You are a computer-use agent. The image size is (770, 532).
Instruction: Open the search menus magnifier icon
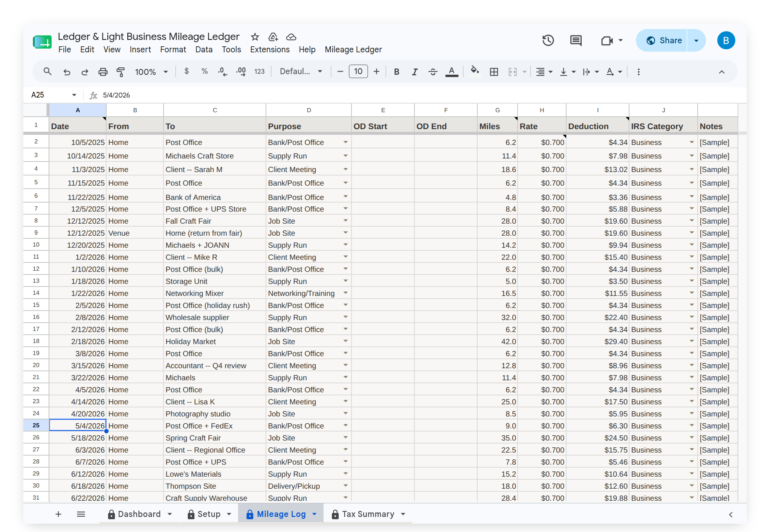(x=47, y=72)
